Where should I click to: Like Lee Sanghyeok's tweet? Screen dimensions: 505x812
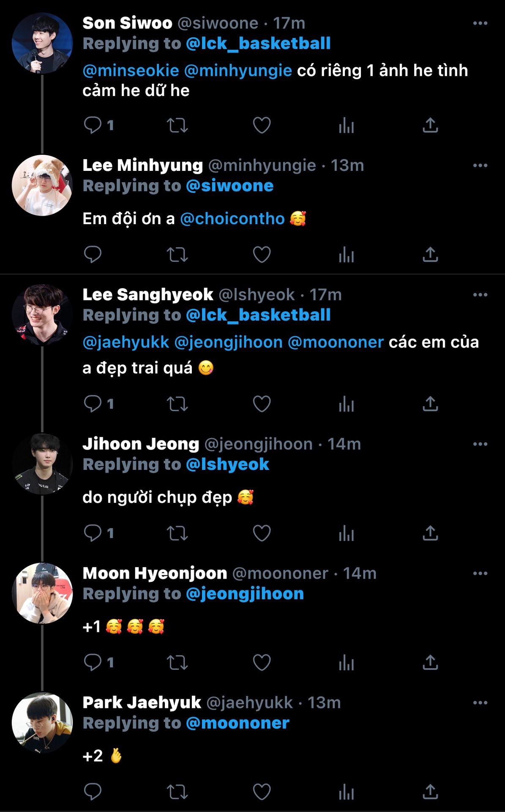click(x=262, y=404)
